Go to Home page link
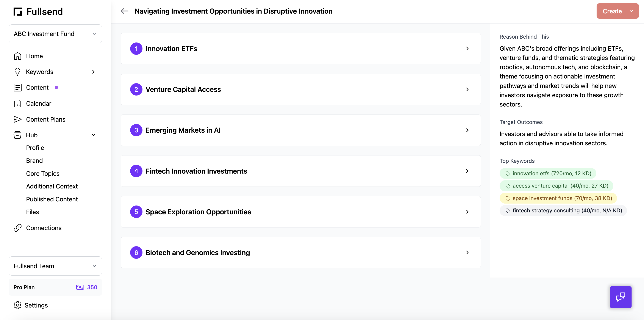Viewport: 644px width, 320px height. [34, 56]
